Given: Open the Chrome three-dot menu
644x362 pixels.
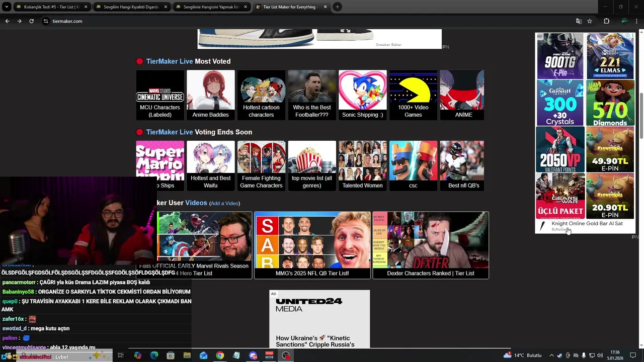Looking at the screenshot, I should 637,21.
